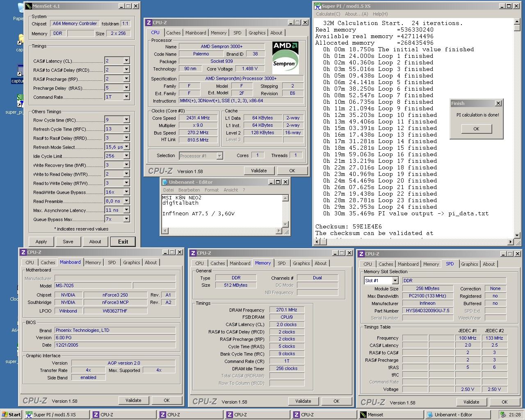Expand the Read Preamble dropdown
525x420 pixels.
point(126,201)
